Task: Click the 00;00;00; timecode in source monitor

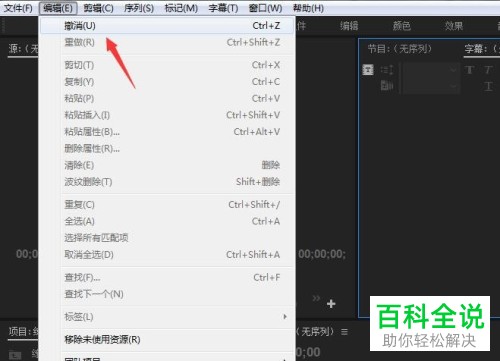Action: pyautogui.click(x=322, y=254)
